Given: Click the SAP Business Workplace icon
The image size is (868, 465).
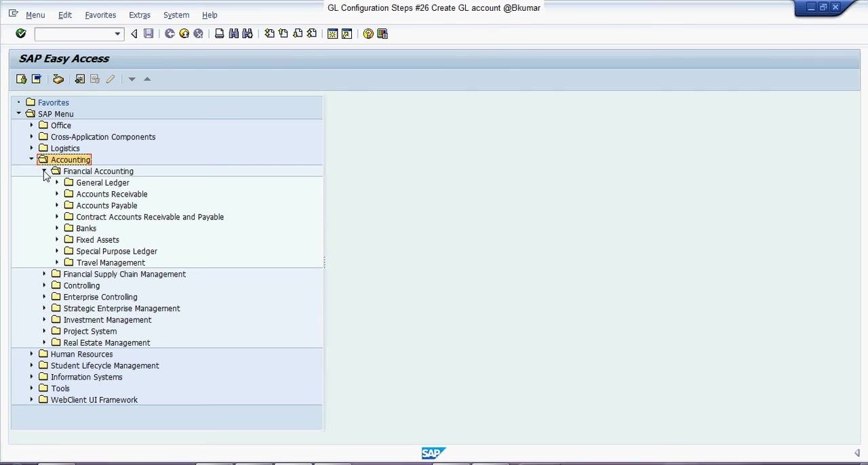Looking at the screenshot, I should click(58, 79).
